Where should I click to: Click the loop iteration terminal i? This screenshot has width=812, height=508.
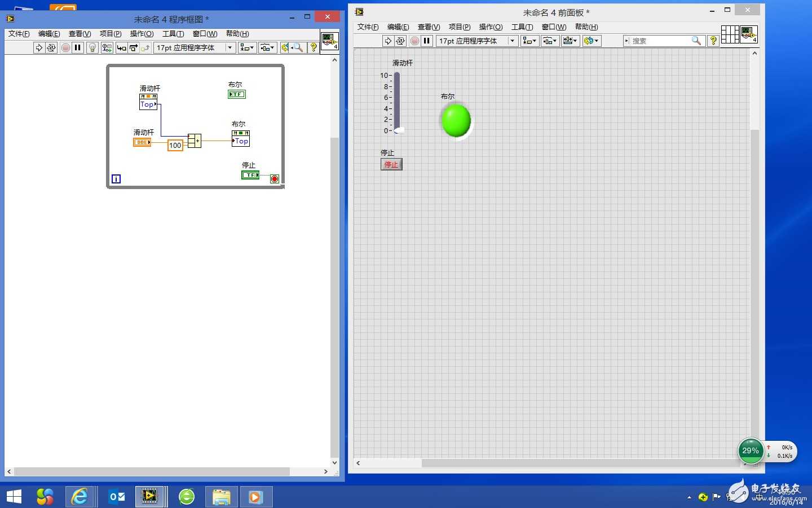coord(116,179)
